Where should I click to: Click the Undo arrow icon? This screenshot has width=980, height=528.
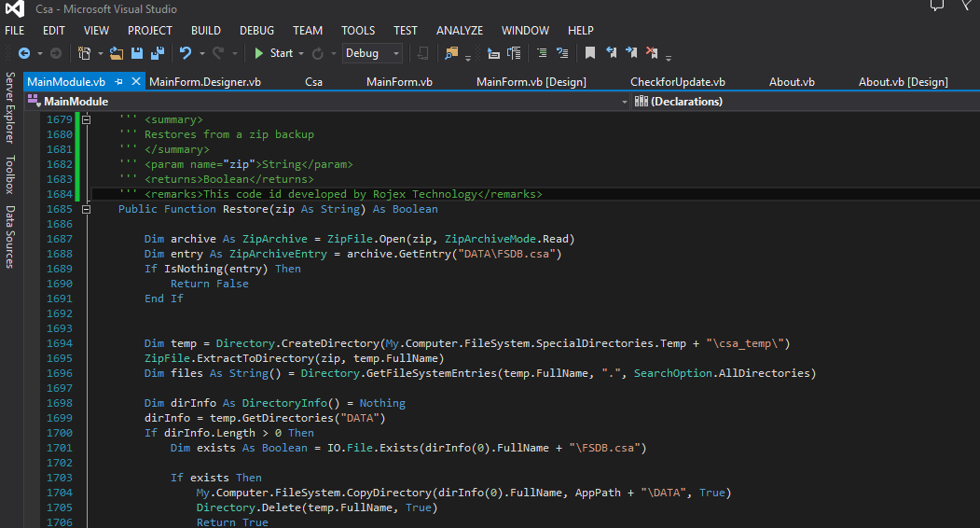click(186, 54)
